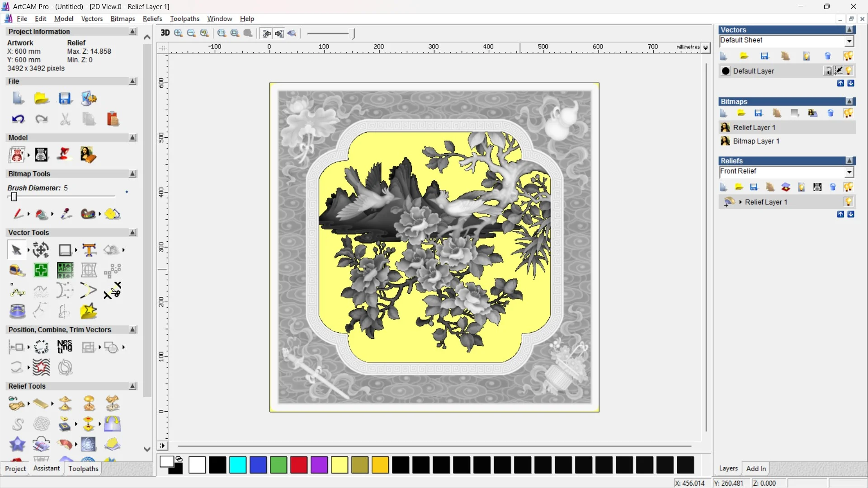Switch to the Assistant tab

(46, 469)
